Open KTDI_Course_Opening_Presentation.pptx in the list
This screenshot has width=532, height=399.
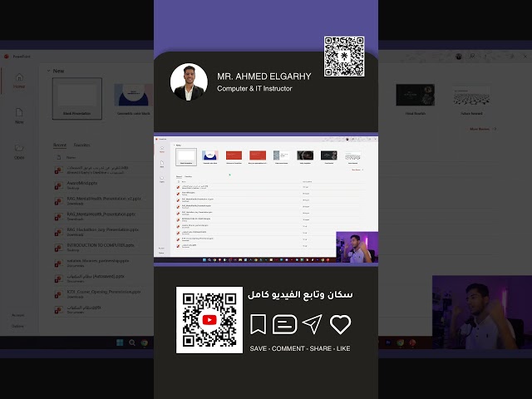pyautogui.click(x=104, y=292)
